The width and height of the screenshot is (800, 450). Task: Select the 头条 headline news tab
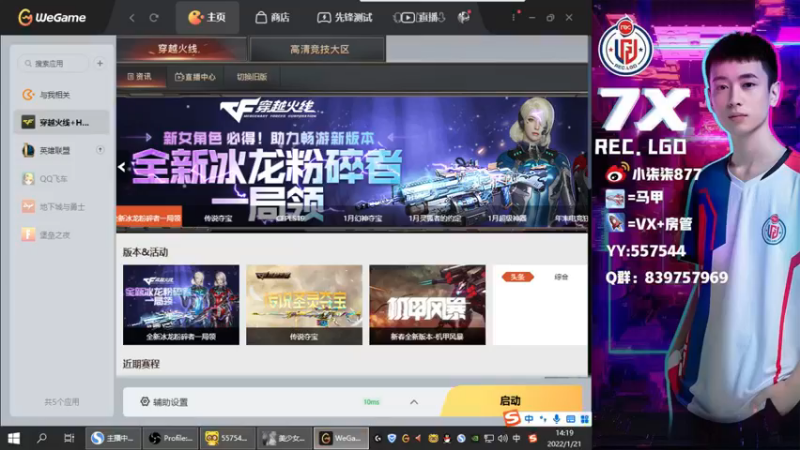[x=517, y=277]
